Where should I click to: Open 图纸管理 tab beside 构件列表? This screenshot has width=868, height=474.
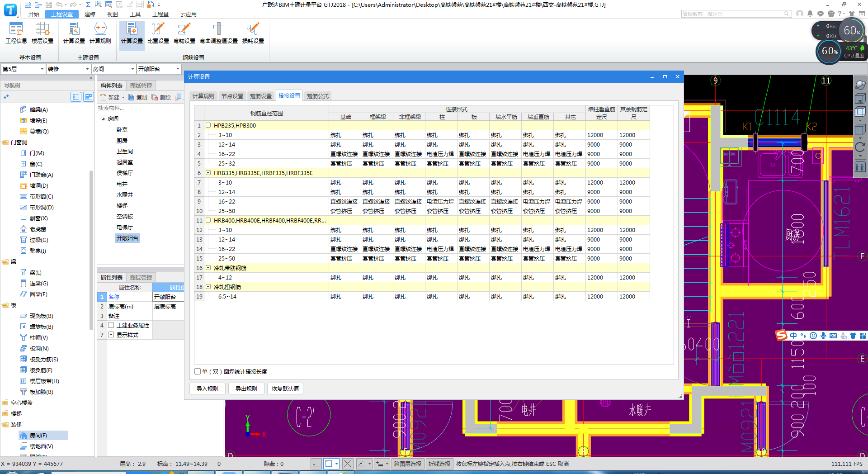pos(141,85)
